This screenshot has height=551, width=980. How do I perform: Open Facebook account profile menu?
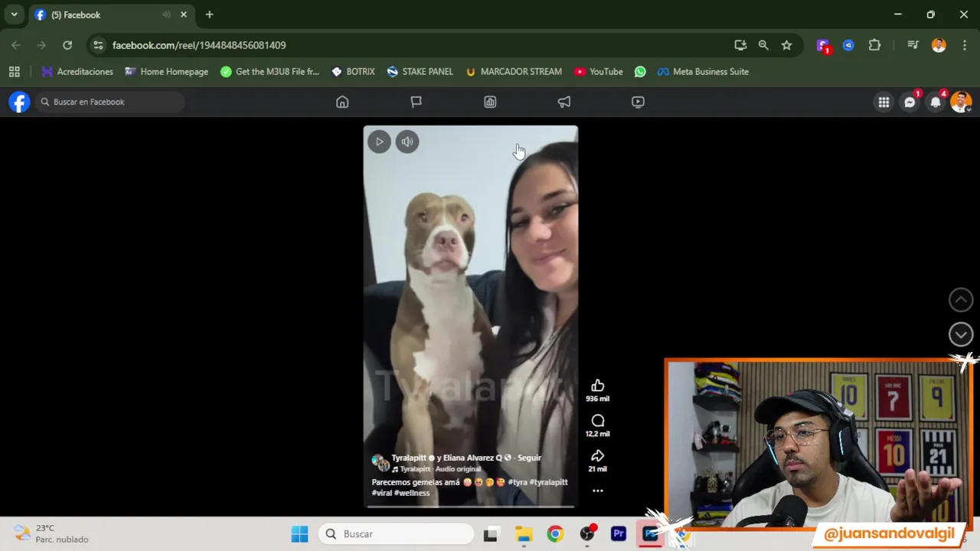tap(961, 103)
